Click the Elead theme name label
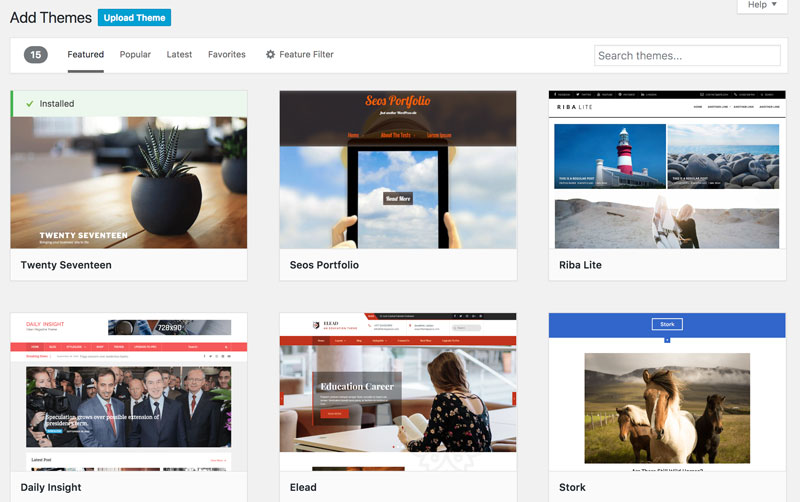800x502 pixels. tap(303, 487)
